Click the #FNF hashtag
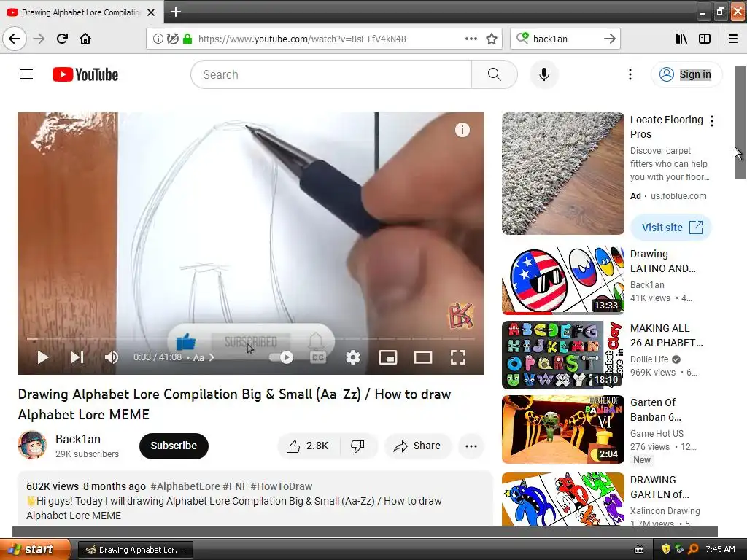 coord(235,486)
